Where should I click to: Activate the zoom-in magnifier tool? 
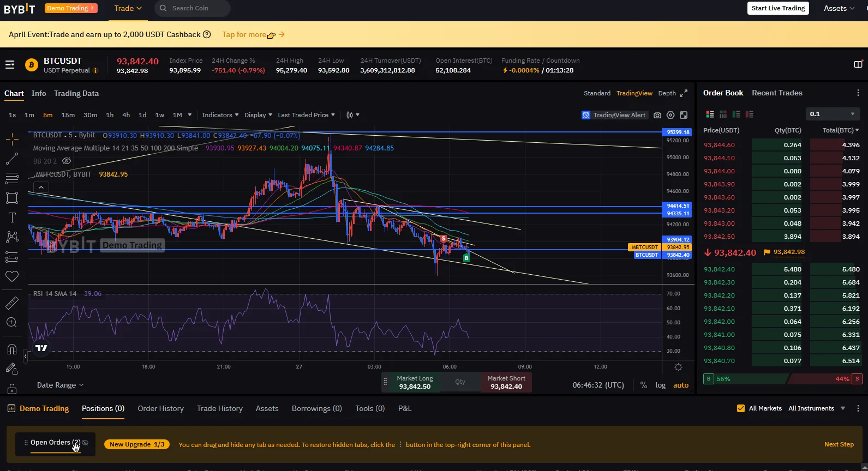tap(12, 322)
